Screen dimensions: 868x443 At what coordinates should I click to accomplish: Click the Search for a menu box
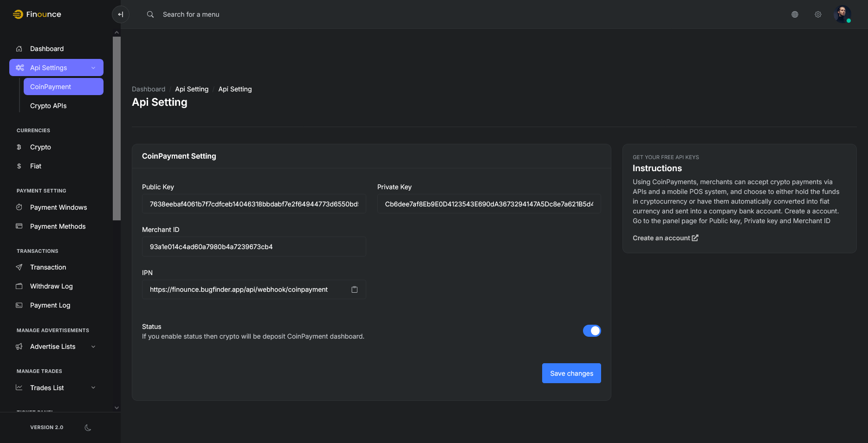tap(191, 14)
